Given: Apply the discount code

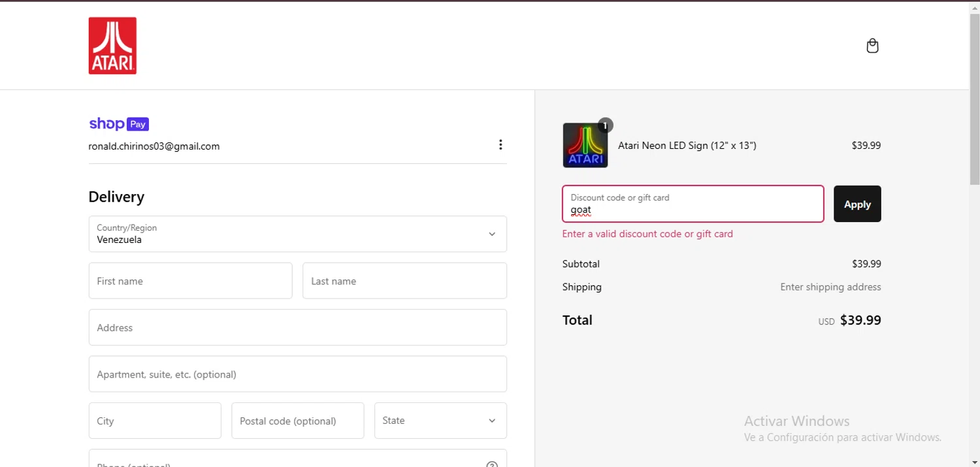Looking at the screenshot, I should point(857,204).
